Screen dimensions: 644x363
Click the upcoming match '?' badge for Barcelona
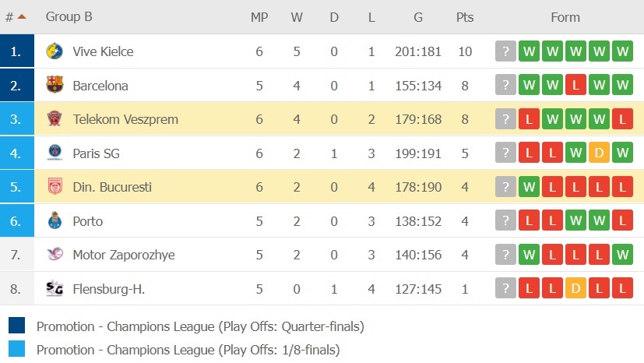pyautogui.click(x=506, y=86)
